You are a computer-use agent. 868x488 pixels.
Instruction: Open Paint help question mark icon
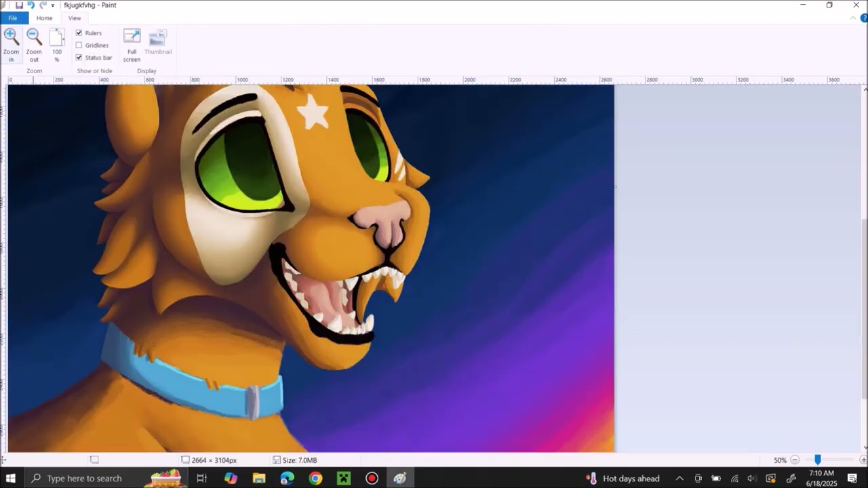[863, 18]
